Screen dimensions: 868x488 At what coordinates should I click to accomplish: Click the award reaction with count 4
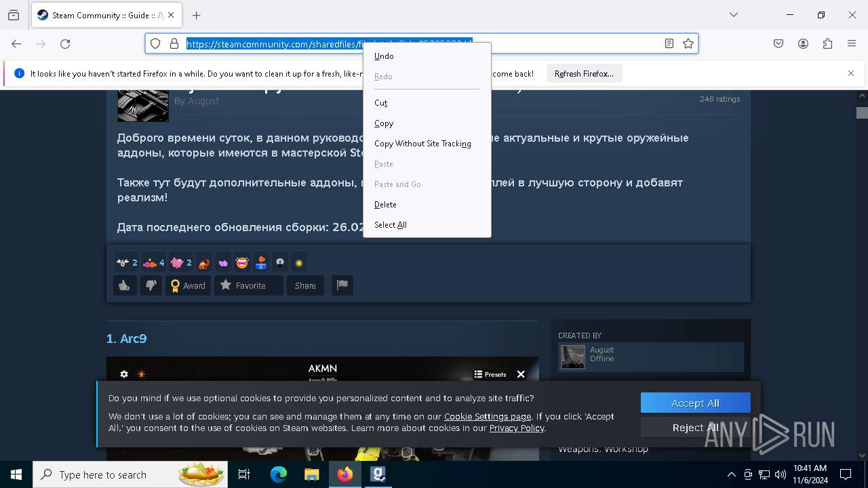[154, 262]
